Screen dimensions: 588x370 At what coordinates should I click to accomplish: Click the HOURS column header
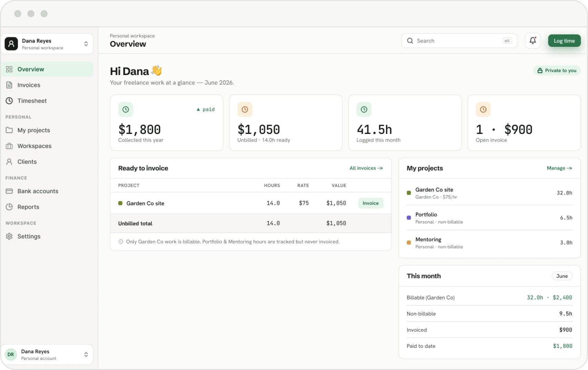272,185
